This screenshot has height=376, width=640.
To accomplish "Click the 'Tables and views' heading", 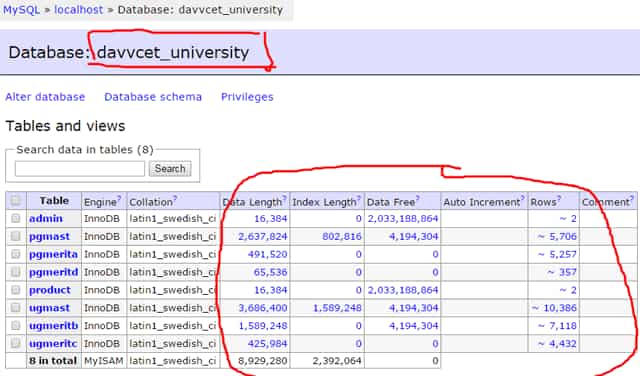I will [x=65, y=126].
